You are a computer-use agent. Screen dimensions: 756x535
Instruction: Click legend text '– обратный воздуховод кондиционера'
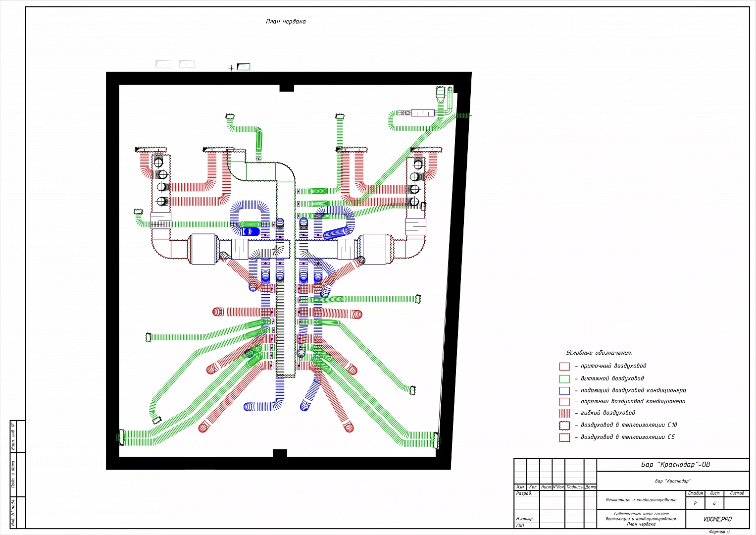tap(630, 401)
